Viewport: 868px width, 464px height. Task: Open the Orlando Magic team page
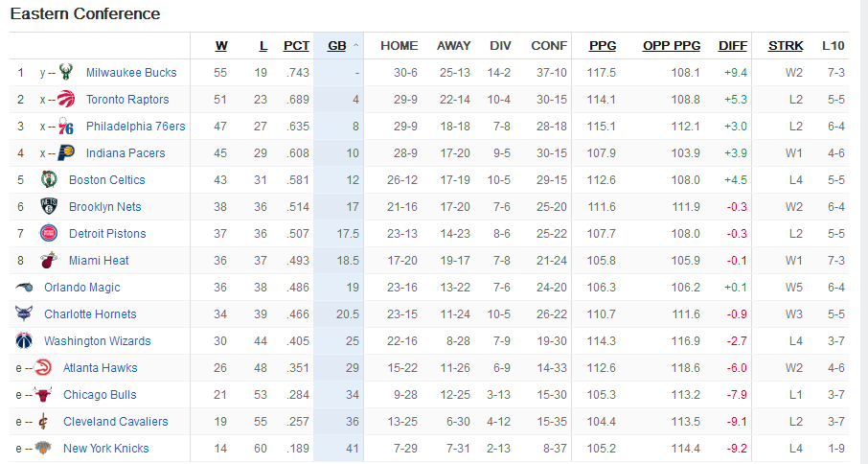(82, 288)
